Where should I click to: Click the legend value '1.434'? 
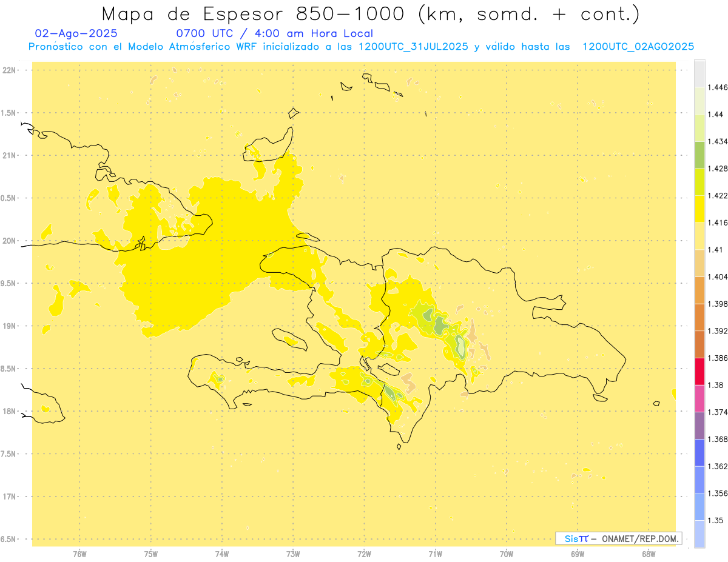click(x=718, y=141)
